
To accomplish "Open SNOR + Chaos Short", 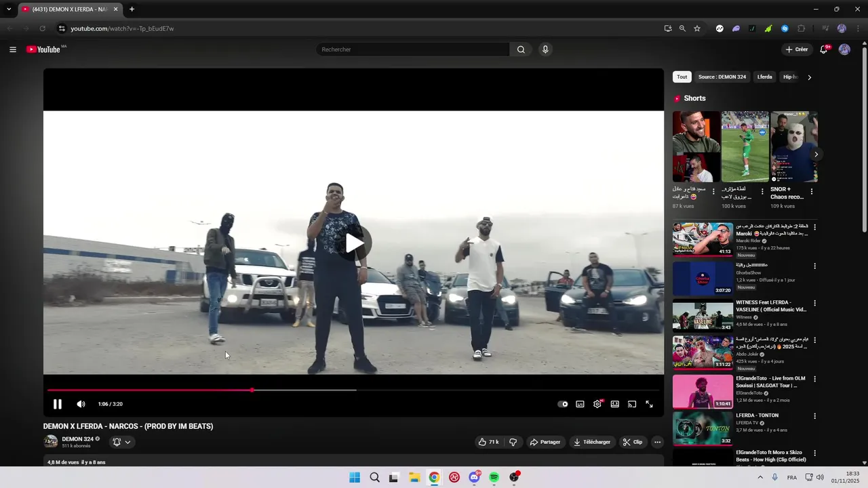I will [794, 146].
